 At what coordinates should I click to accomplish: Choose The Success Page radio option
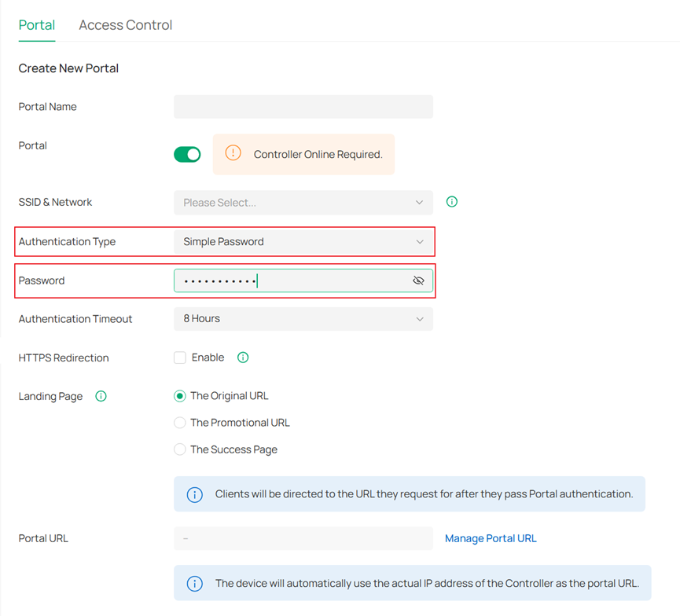tap(180, 449)
